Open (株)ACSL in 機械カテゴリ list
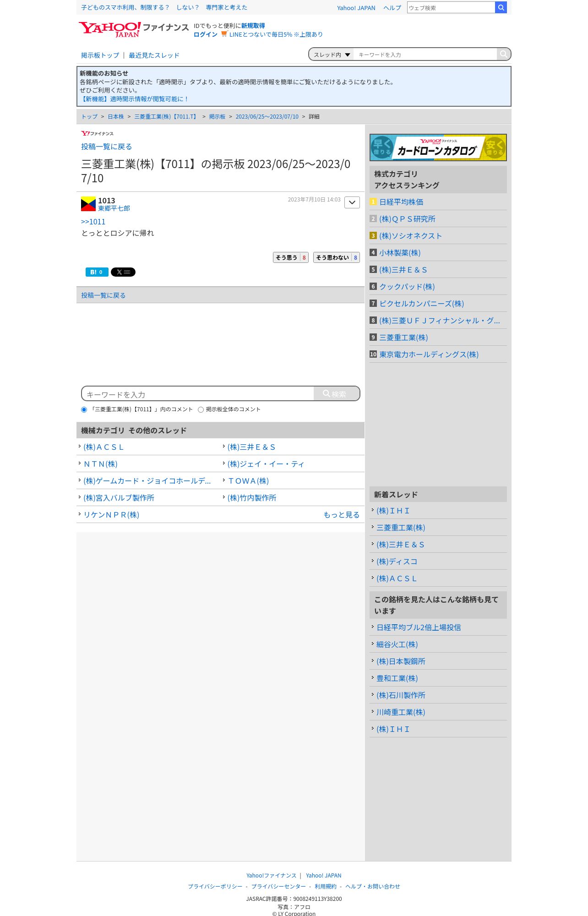This screenshot has width=588, height=916. [103, 447]
